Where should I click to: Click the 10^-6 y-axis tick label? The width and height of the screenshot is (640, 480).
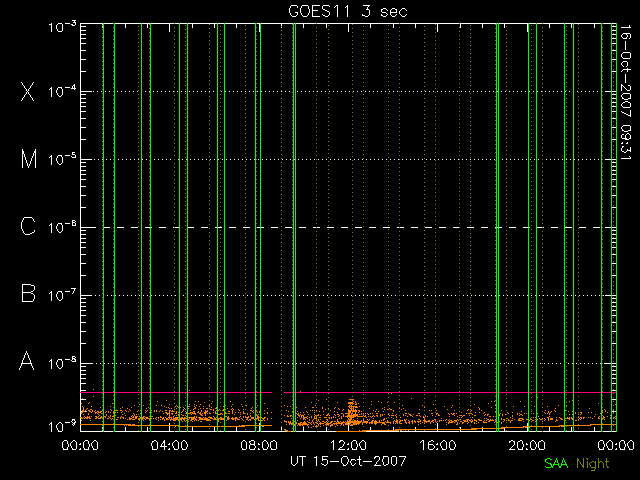coord(62,227)
